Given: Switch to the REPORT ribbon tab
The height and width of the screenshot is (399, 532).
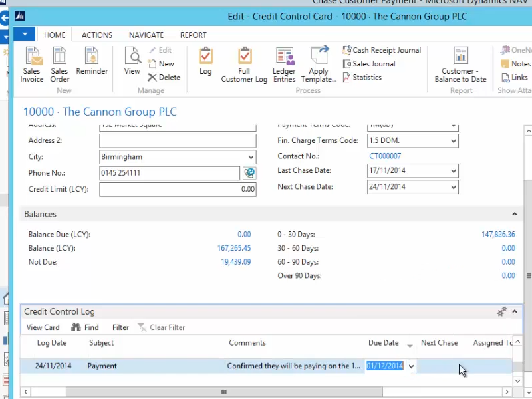Looking at the screenshot, I should pos(194,35).
